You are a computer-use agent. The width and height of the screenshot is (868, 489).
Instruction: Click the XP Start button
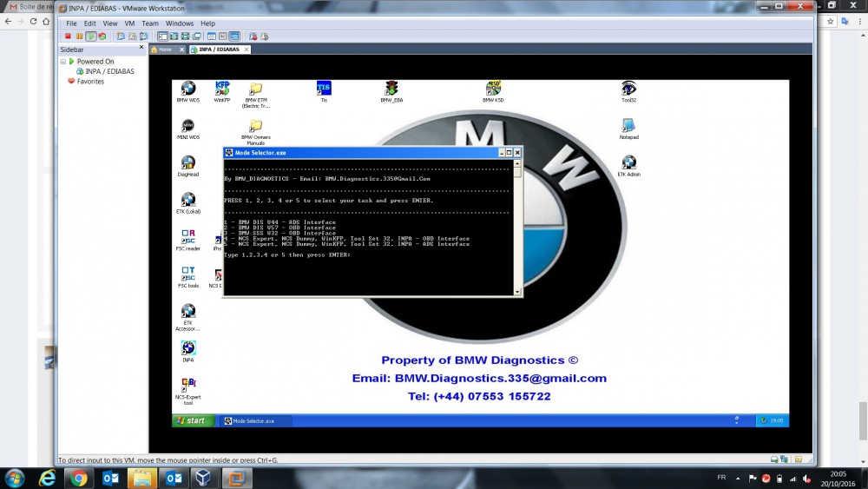192,420
